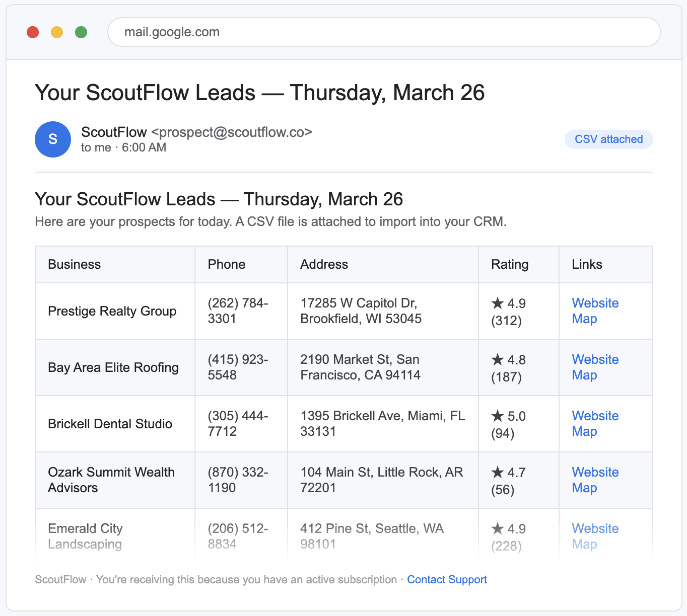This screenshot has width=687, height=616.
Task: Open Map link for Ozark Summit Wealth Advisors
Action: coord(584,488)
